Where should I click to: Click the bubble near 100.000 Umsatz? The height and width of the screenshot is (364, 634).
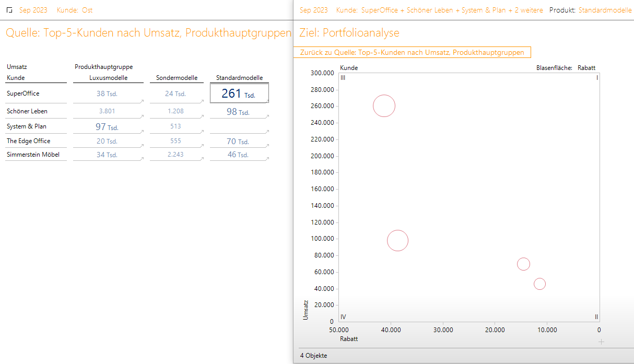tap(397, 241)
